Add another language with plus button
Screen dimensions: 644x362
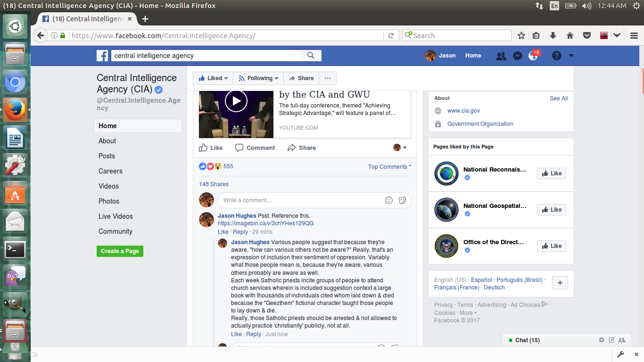[x=560, y=283]
